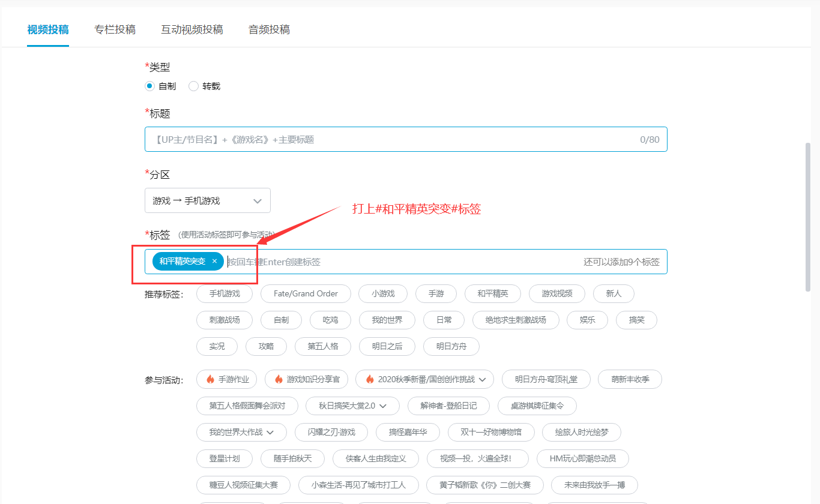Add the recommended tag 手机游戏
This screenshot has width=820, height=504.
225,293
